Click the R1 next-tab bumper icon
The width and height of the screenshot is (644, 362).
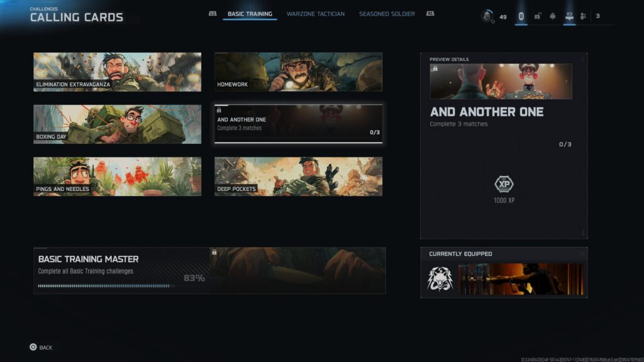click(430, 14)
